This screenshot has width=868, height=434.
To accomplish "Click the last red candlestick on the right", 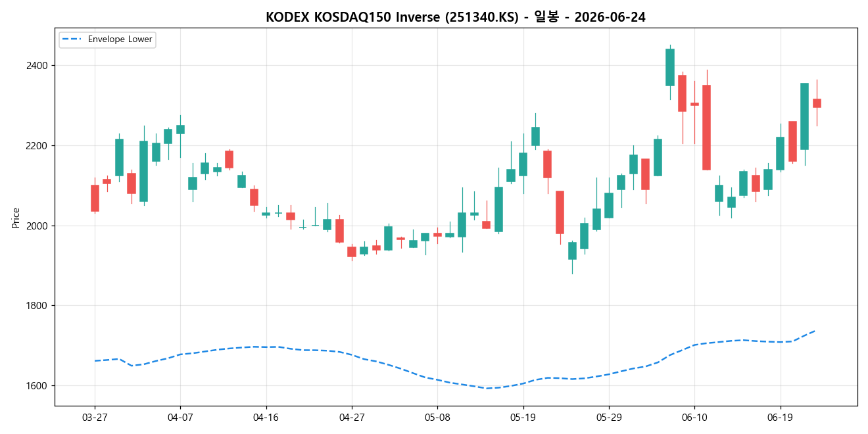I will (x=817, y=103).
